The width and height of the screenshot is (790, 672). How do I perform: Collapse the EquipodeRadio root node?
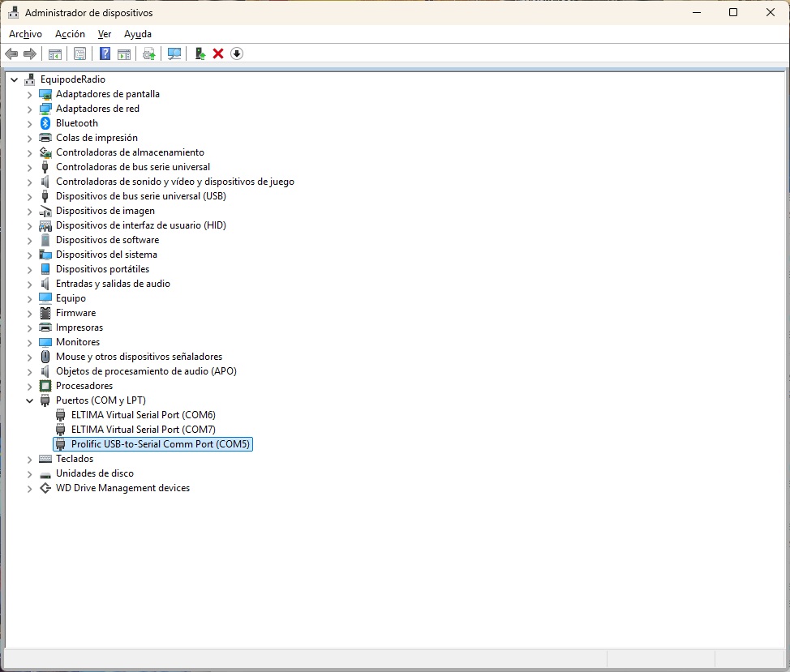click(15, 79)
